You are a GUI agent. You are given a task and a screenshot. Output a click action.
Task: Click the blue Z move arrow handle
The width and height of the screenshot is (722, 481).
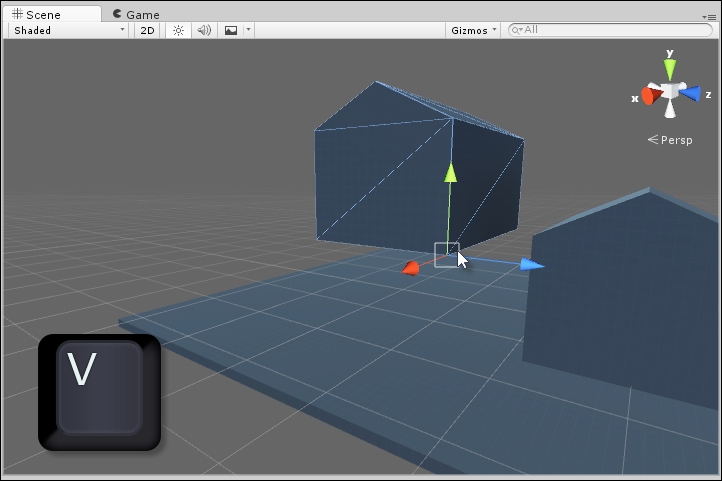[x=532, y=265]
